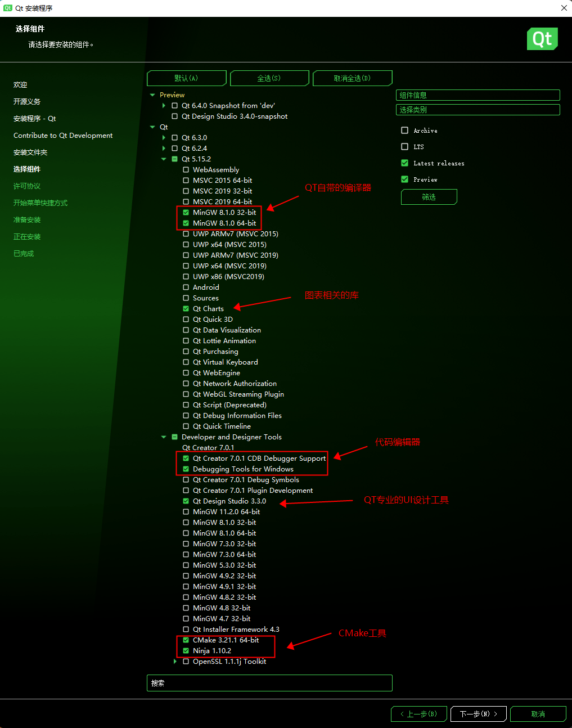Viewport: 572px width, 728px height.
Task: Toggle Qt Design Studio 3.3.0 checkbox
Action: click(x=186, y=501)
